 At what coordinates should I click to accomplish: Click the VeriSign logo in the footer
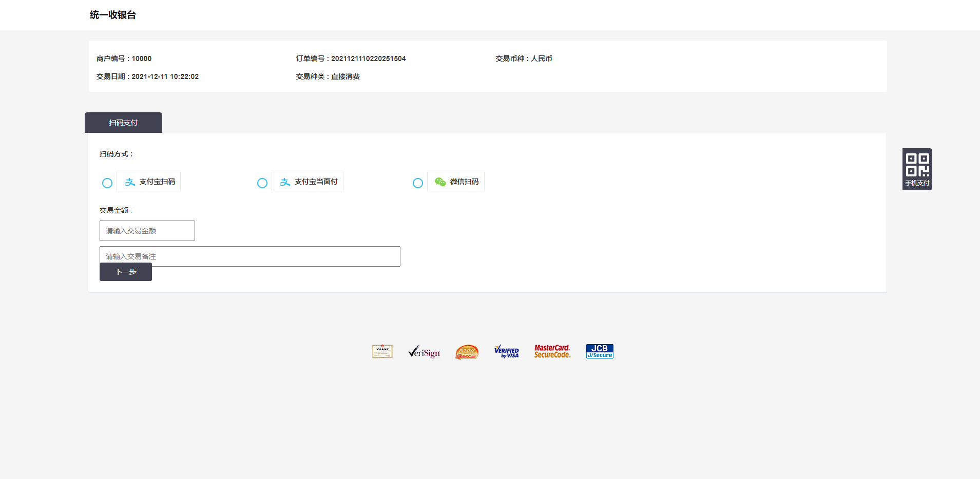click(424, 352)
